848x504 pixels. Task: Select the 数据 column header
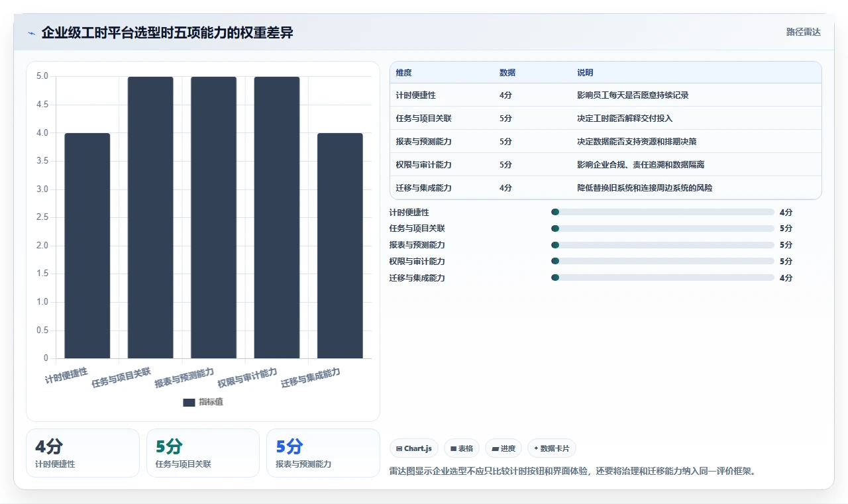pyautogui.click(x=507, y=73)
